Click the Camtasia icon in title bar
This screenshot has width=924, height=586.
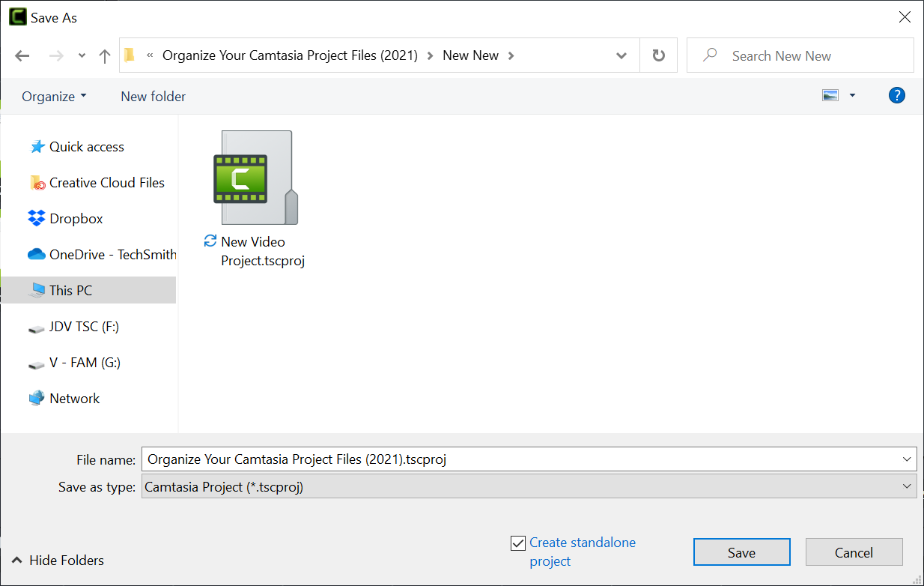(x=17, y=16)
